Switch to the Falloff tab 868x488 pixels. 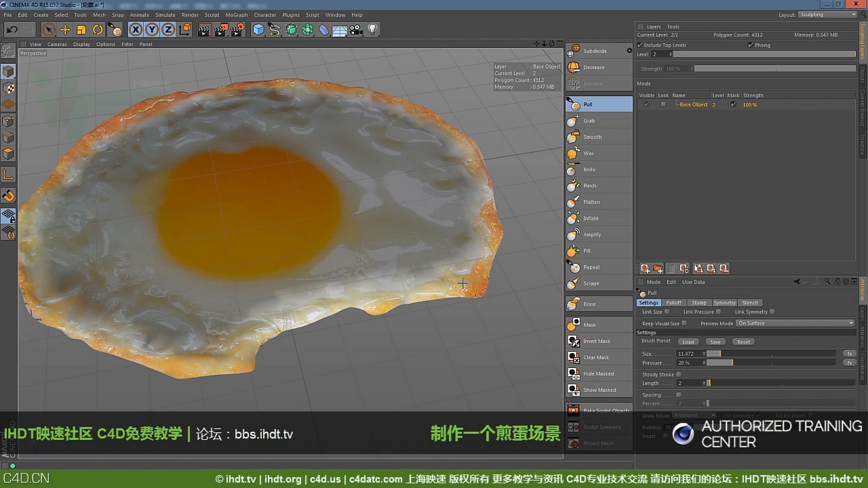point(673,303)
